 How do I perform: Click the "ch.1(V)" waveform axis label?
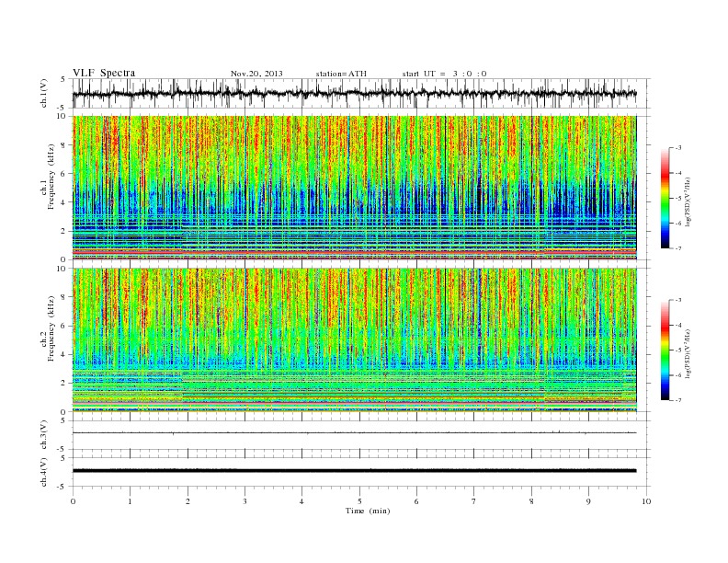click(44, 93)
